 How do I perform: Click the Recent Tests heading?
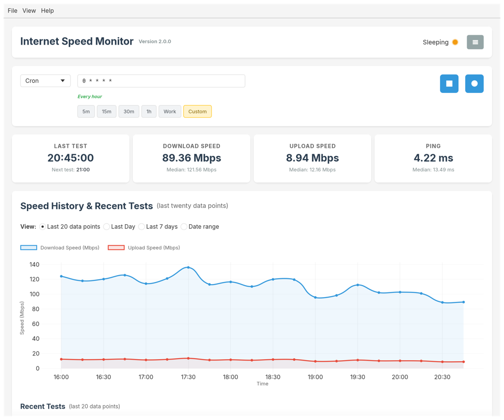[x=43, y=406]
